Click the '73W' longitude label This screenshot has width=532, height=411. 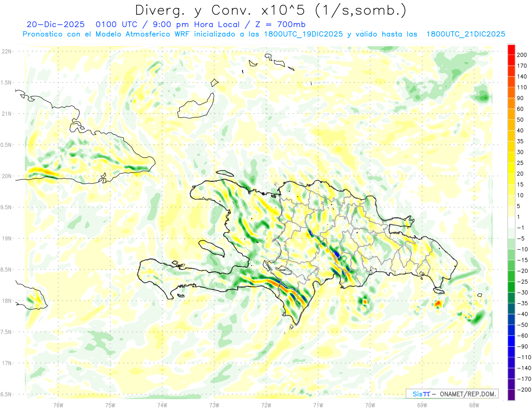[x=214, y=404]
